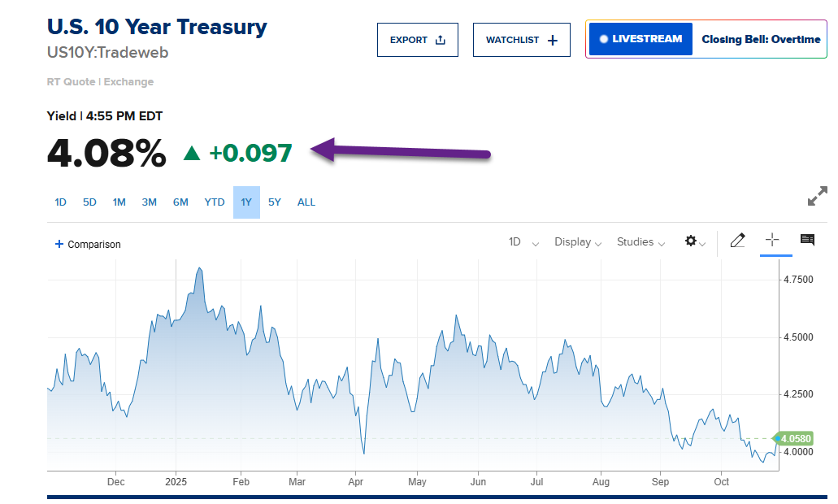
Task: Add to Watchlist
Action: point(521,40)
